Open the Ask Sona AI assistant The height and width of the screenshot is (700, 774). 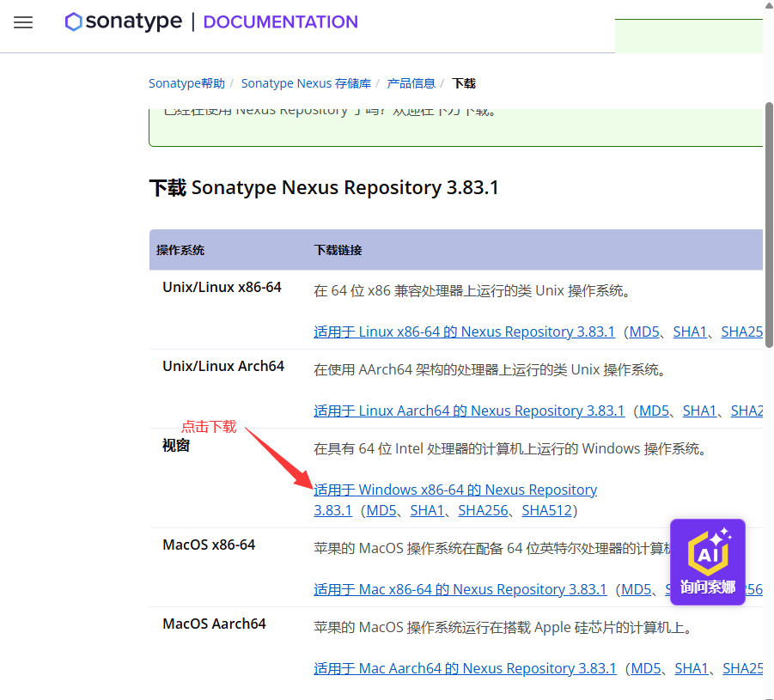(707, 562)
